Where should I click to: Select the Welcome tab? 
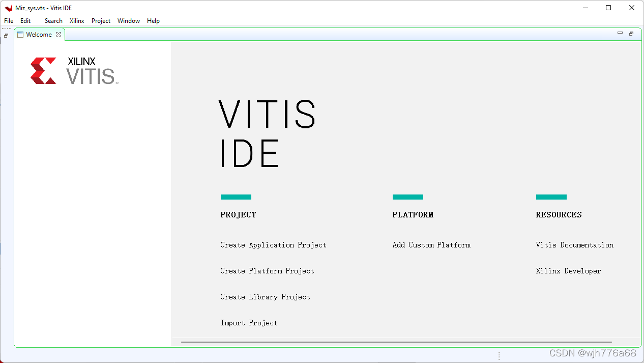(39, 35)
